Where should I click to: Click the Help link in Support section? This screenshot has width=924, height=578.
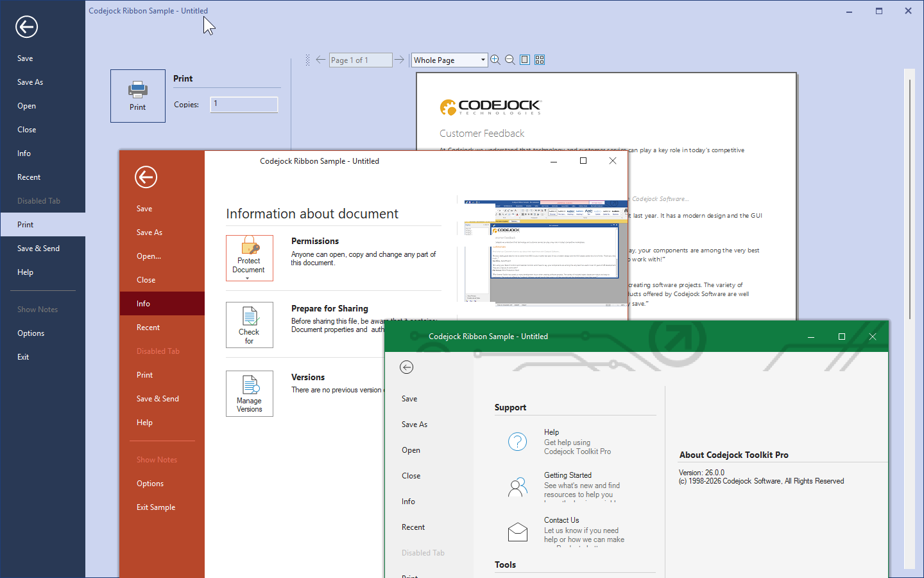tap(551, 432)
